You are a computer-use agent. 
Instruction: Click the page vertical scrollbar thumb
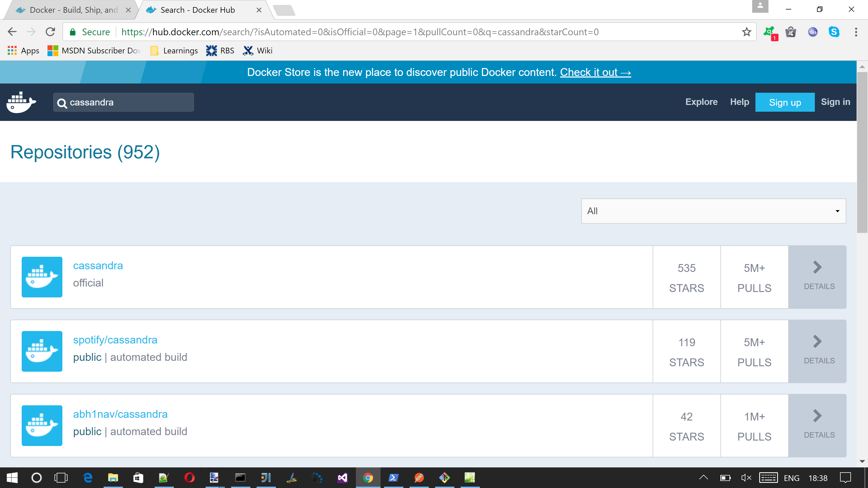pyautogui.click(x=862, y=152)
